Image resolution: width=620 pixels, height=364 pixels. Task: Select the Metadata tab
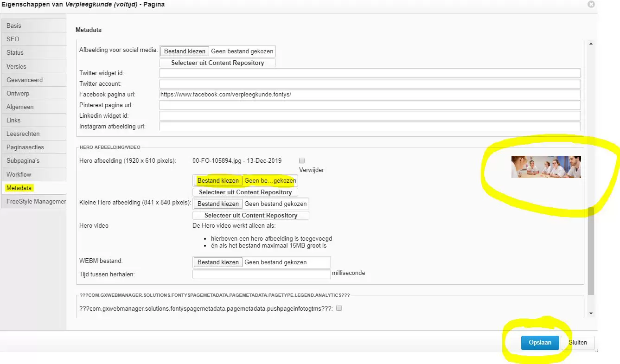coord(33,188)
